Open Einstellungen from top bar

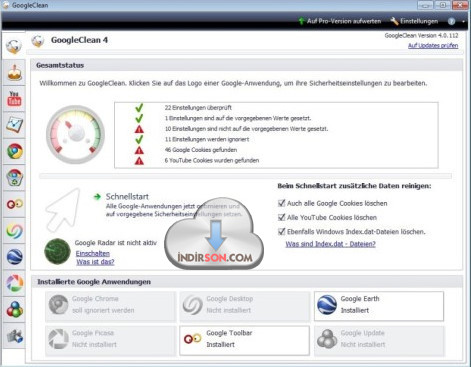414,21
